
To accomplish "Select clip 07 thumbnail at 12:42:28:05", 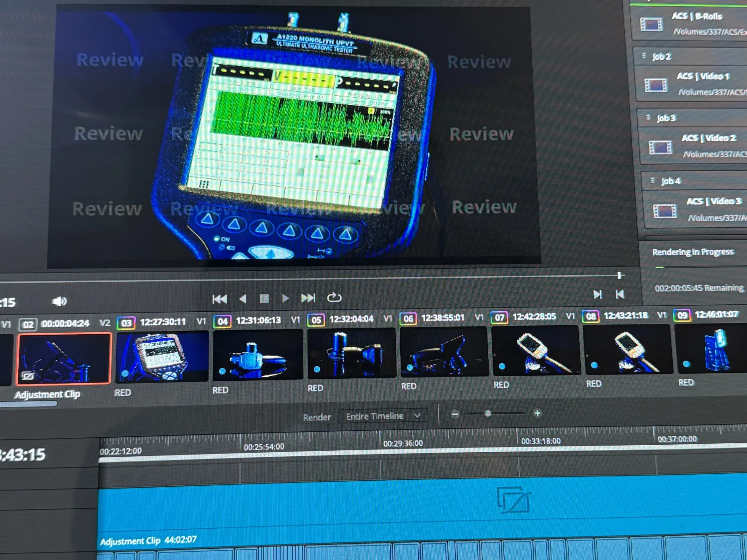I will pos(536,350).
